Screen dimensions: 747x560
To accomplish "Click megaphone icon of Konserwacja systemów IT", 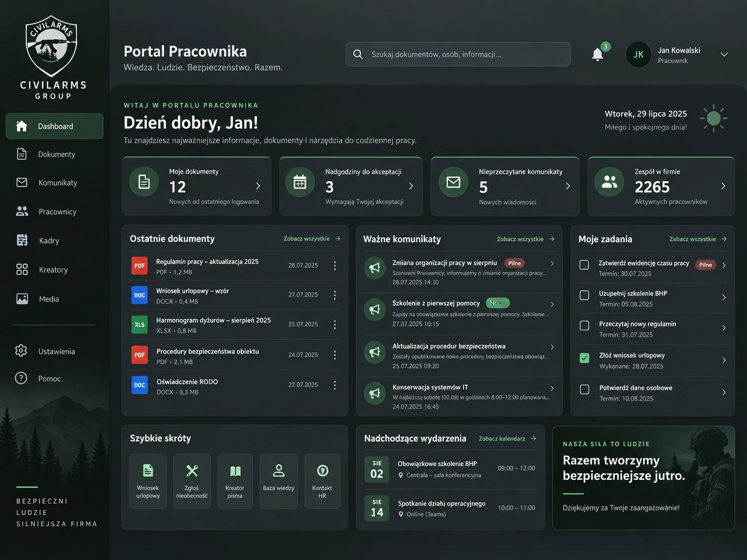I will [375, 393].
